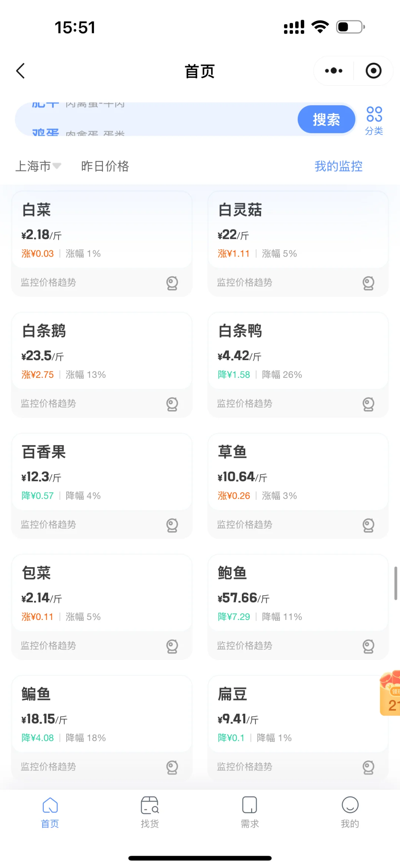
Task: Tap the search input field
Action: pos(156,119)
